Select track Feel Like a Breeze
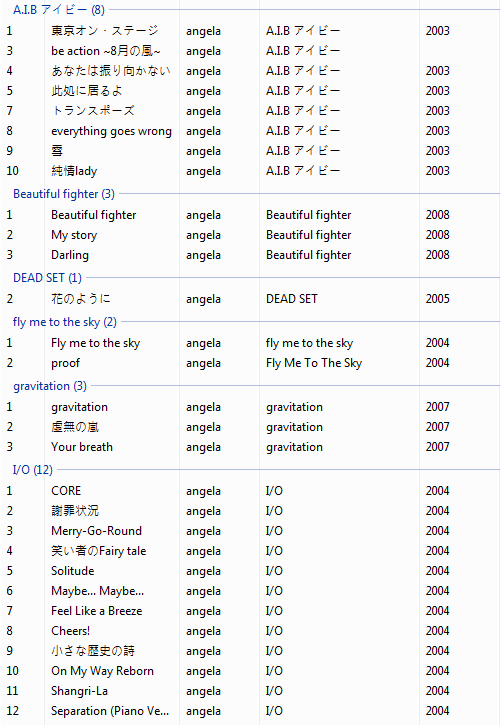This screenshot has width=500, height=725. coord(97,611)
